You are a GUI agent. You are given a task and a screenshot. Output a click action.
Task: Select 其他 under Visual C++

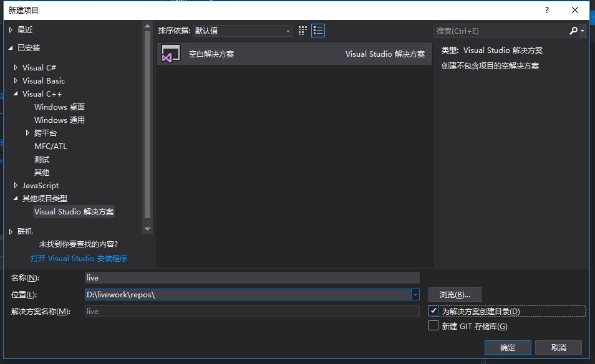click(x=42, y=172)
